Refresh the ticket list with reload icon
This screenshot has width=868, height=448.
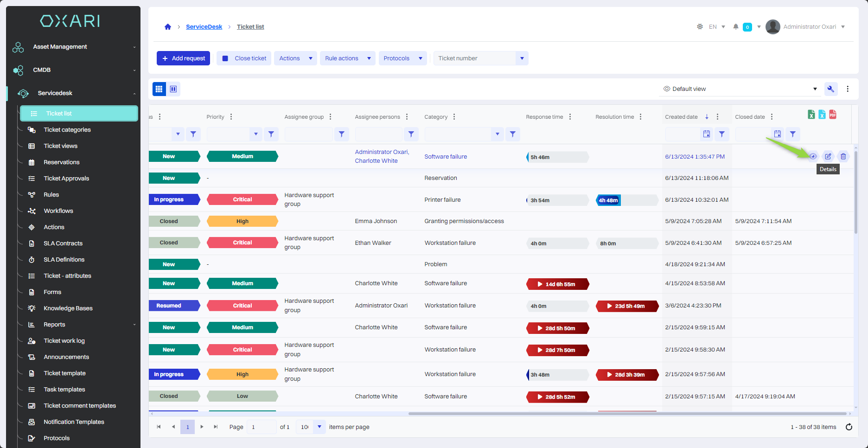pos(849,427)
